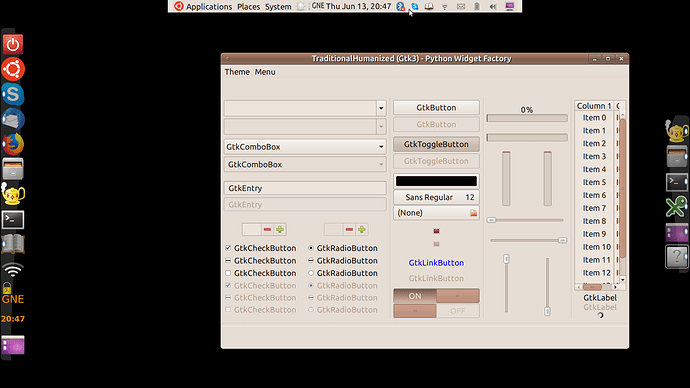Click the weather sun icon in top panel
This screenshot has height=388, width=690.
301,6
